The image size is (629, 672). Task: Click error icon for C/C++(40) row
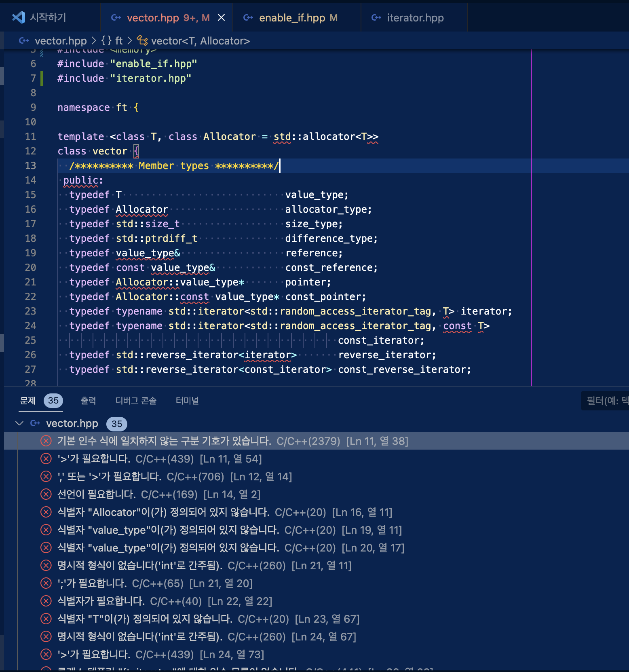point(46,601)
